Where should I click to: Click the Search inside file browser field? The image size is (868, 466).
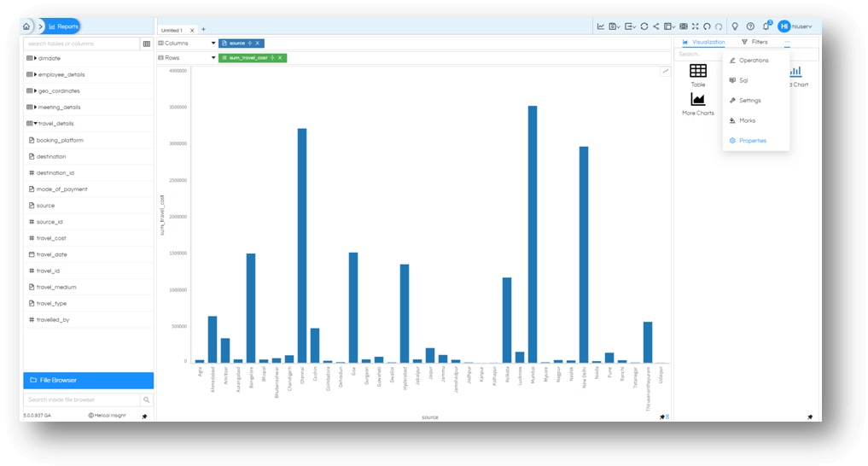(x=81, y=399)
